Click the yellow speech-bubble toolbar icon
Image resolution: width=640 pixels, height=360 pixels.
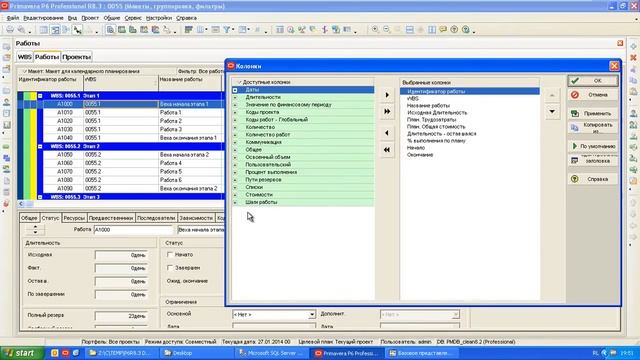[x=443, y=30]
